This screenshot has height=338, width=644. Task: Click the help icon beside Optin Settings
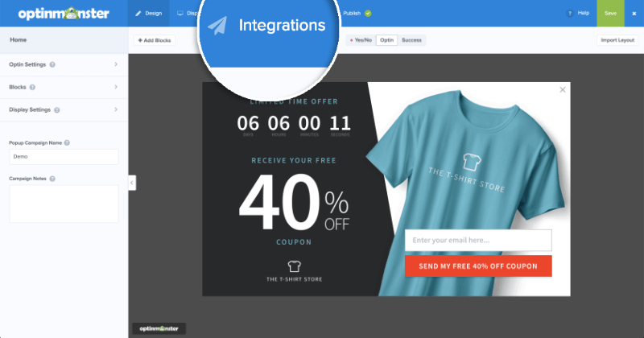point(52,64)
